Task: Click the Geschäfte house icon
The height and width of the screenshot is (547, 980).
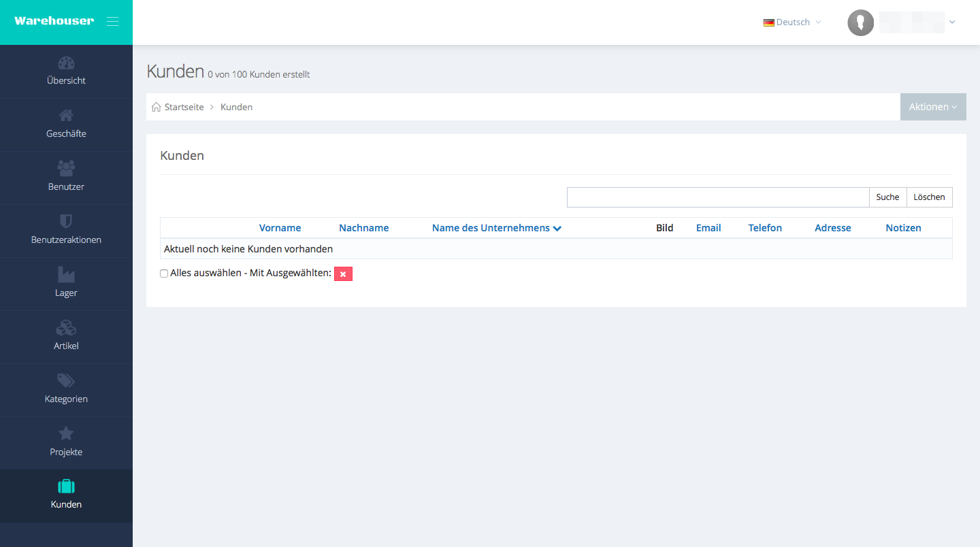Action: click(66, 116)
